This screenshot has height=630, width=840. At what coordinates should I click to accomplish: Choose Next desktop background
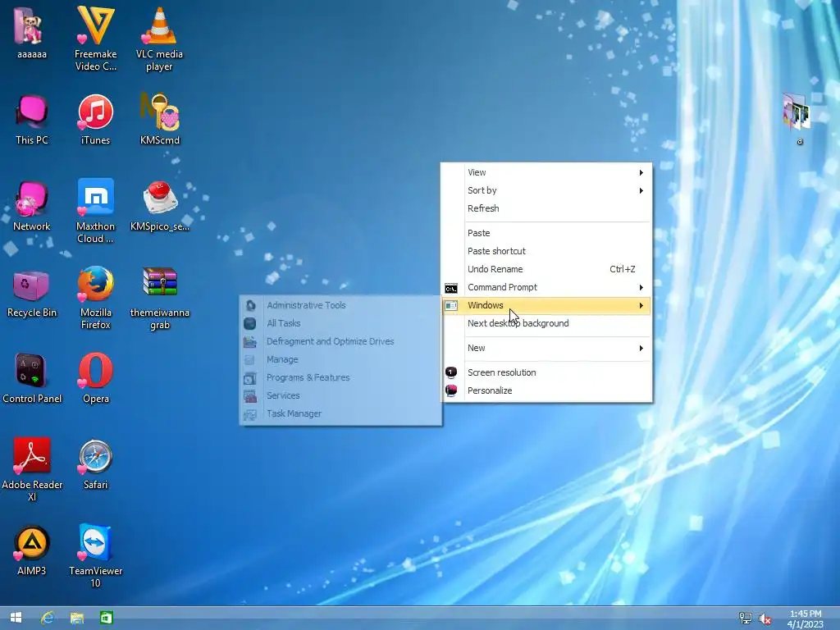click(x=546, y=323)
